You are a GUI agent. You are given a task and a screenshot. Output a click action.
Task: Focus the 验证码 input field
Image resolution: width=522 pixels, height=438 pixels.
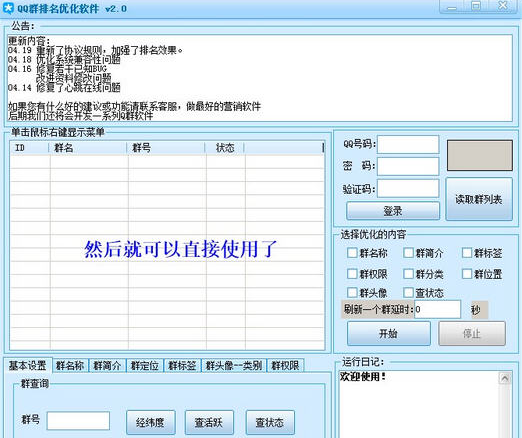tap(408, 189)
